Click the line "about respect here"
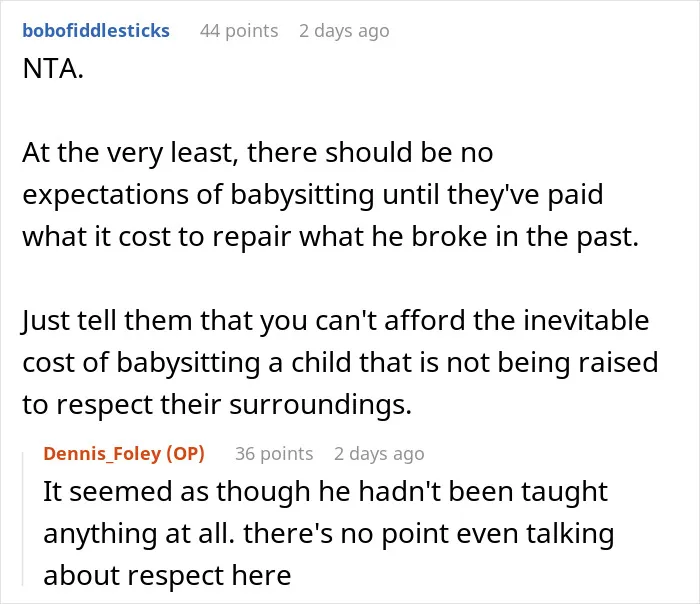Viewport: 700px width, 604px height. click(x=167, y=575)
